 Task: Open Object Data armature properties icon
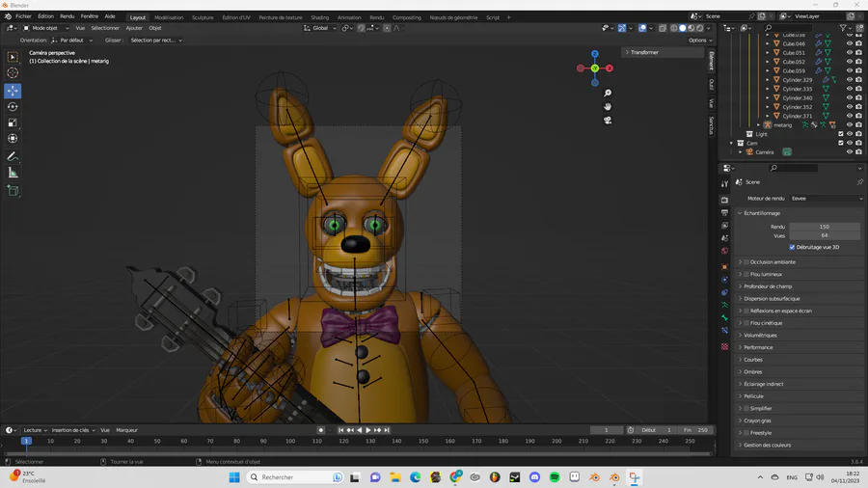(724, 305)
